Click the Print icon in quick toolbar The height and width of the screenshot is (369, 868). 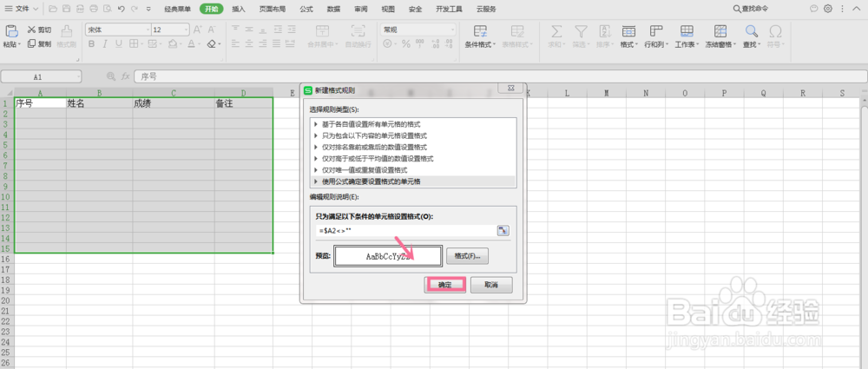coord(94,9)
